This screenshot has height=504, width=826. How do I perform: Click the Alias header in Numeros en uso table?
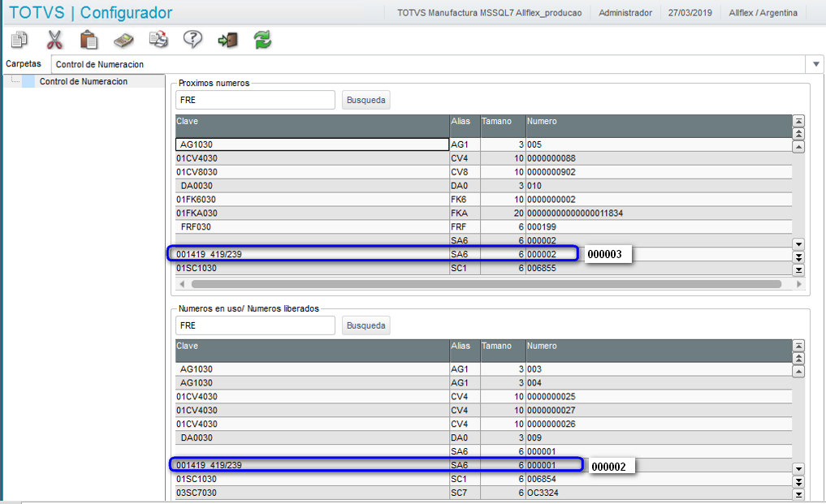[465, 351]
